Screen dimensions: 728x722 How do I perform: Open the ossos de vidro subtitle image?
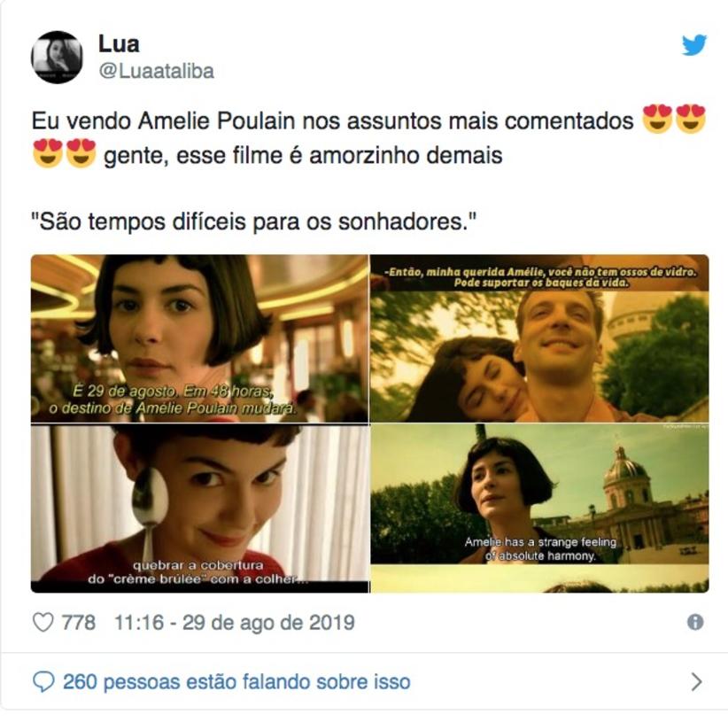point(539,338)
